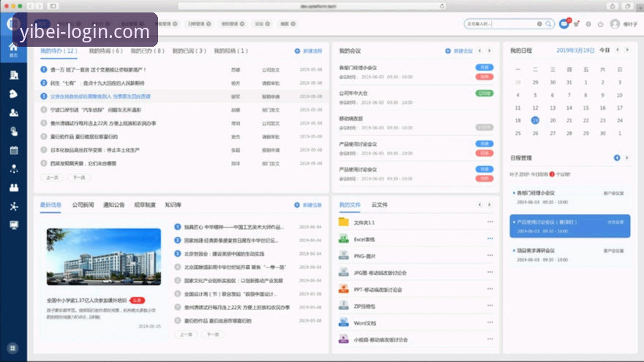Switch to 规章制度 tab

(x=145, y=205)
